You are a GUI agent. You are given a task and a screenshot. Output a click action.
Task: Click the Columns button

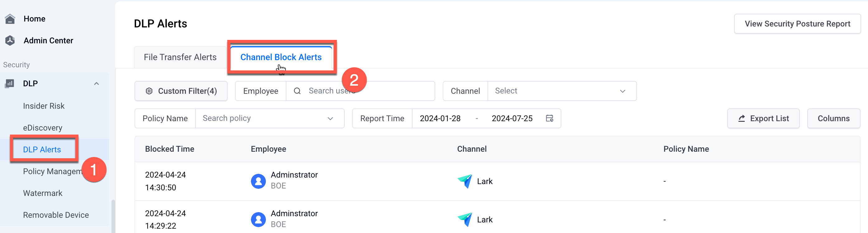[x=834, y=118]
